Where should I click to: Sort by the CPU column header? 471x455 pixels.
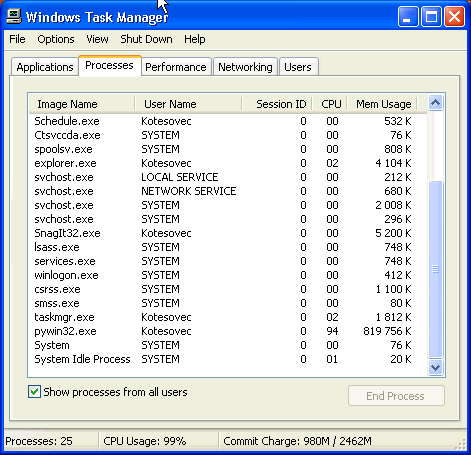coord(330,104)
